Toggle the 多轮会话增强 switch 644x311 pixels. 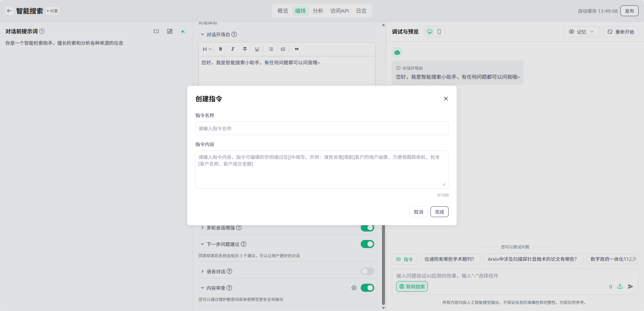click(x=367, y=228)
